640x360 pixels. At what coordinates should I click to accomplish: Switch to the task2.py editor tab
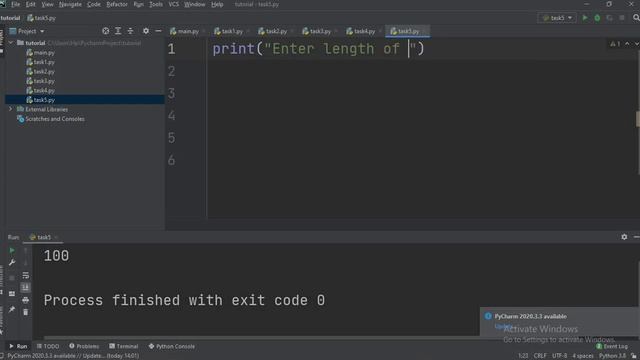[273, 31]
